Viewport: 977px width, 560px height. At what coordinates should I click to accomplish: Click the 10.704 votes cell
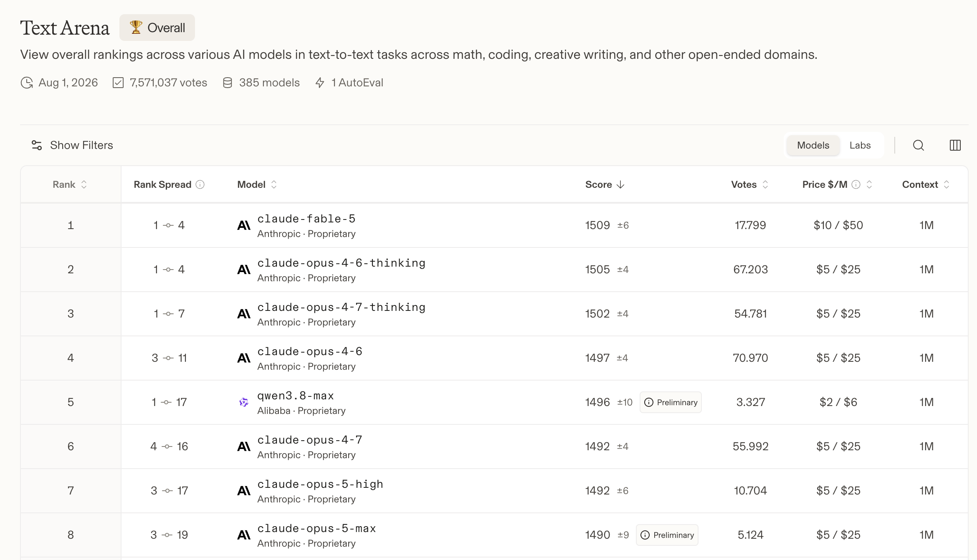(751, 491)
